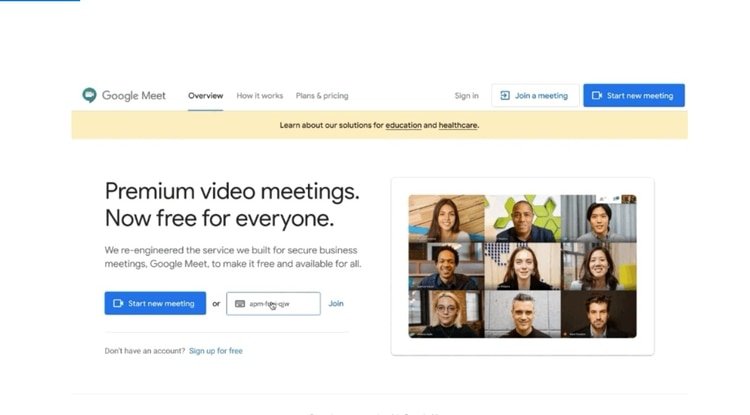Click the Sign in link
Image resolution: width=750 pixels, height=415 pixels.
466,96
